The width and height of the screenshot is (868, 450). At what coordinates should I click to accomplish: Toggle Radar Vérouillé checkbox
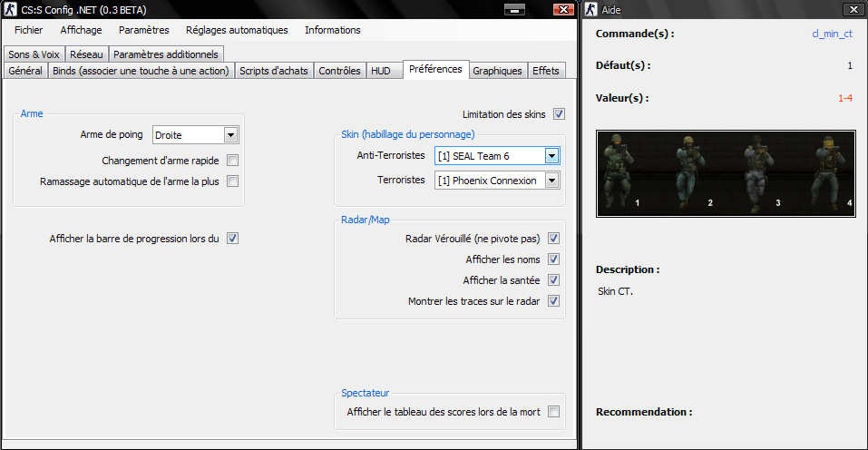pyautogui.click(x=553, y=239)
